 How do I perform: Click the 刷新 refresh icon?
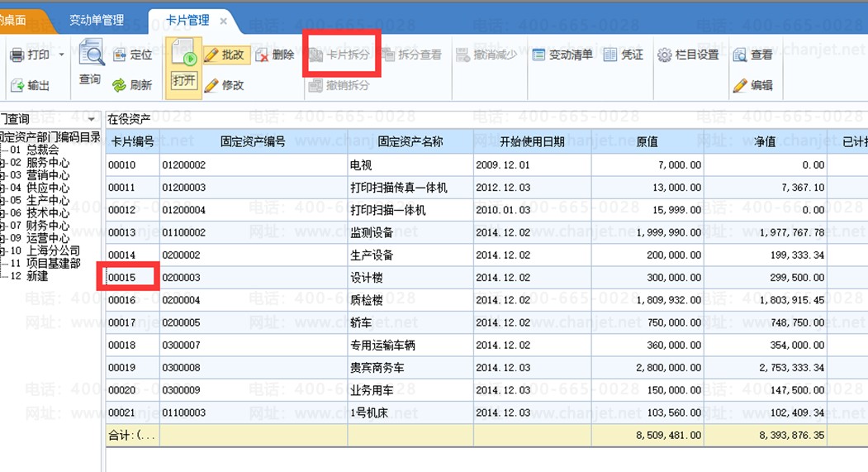click(x=119, y=85)
